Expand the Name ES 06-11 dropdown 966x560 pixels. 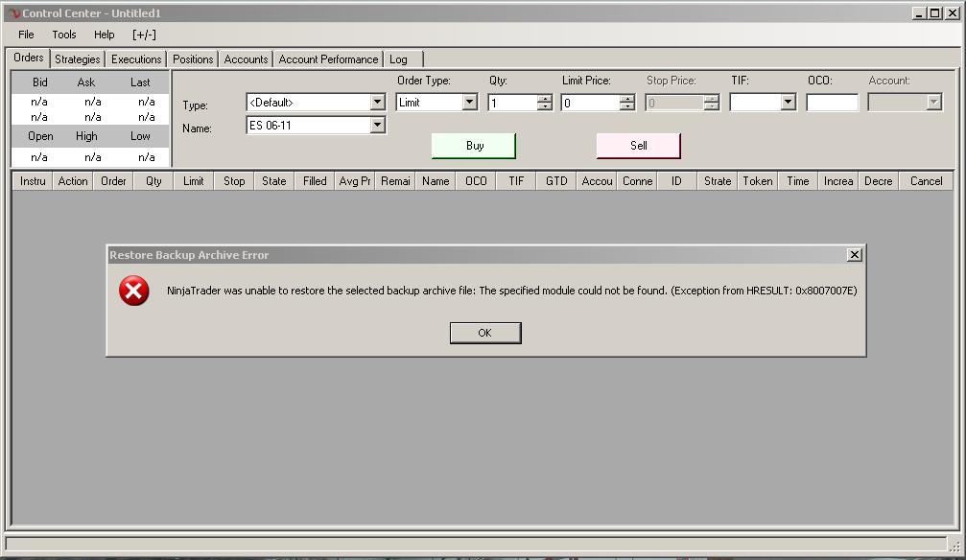click(378, 125)
